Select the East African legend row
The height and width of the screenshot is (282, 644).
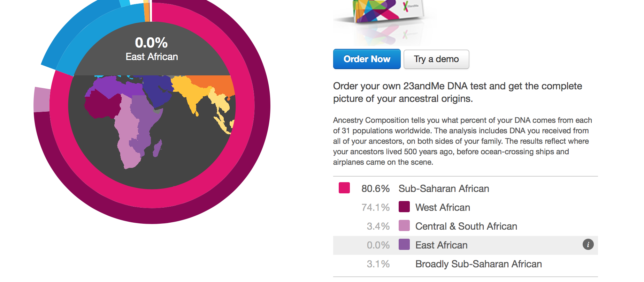click(441, 245)
